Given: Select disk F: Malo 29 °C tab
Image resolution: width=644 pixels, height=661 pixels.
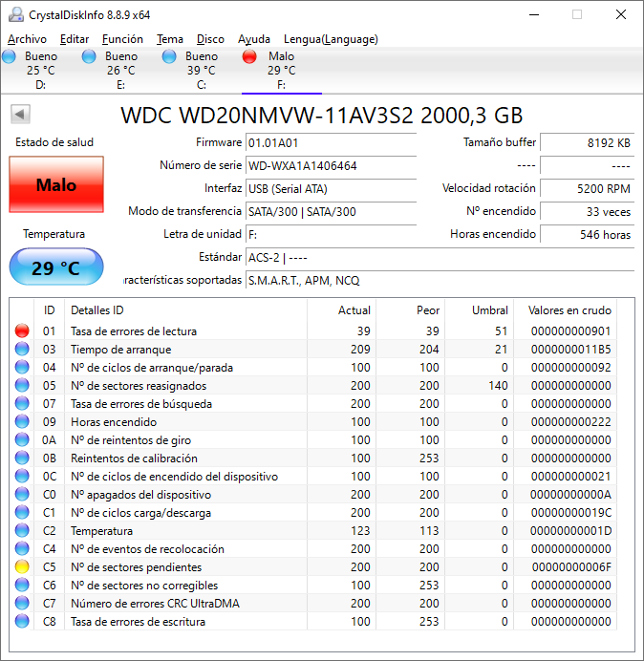Looking at the screenshot, I should [281, 70].
